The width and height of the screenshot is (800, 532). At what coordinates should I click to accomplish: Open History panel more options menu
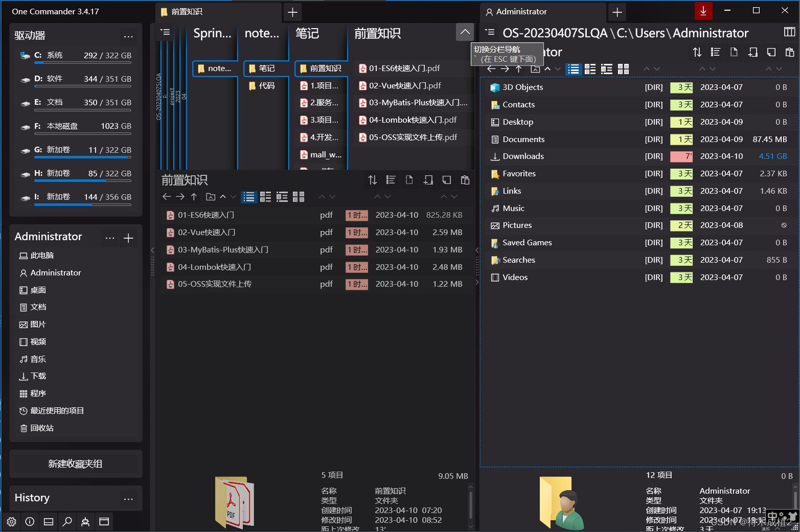tap(128, 499)
